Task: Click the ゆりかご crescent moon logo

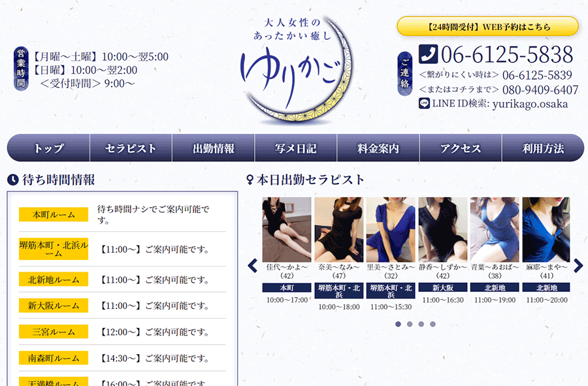Action: click(296, 70)
